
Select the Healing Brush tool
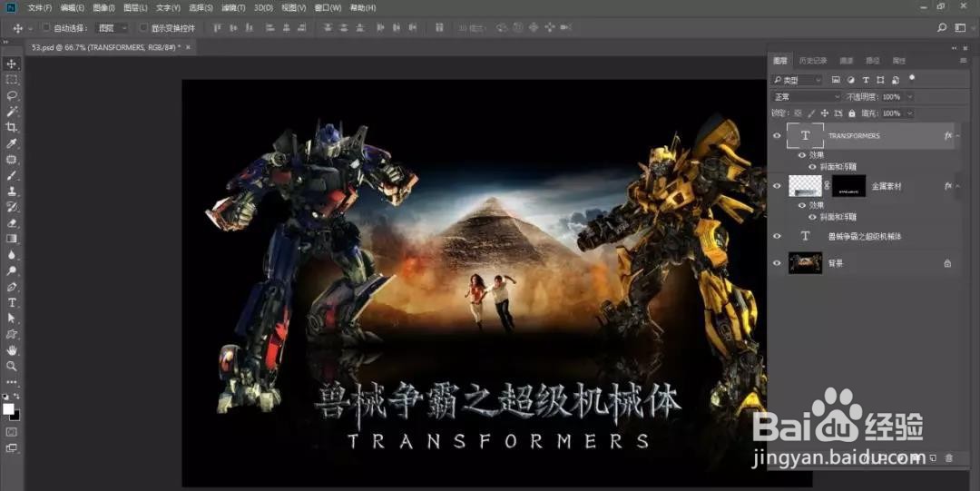click(11, 160)
